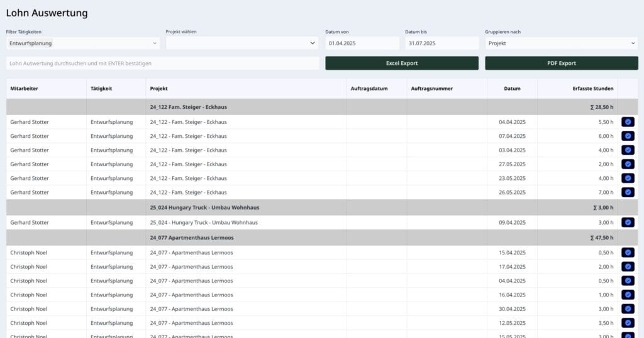644x338 pixels.
Task: Click the check badge on the 16.04.2025 row
Action: click(x=628, y=295)
